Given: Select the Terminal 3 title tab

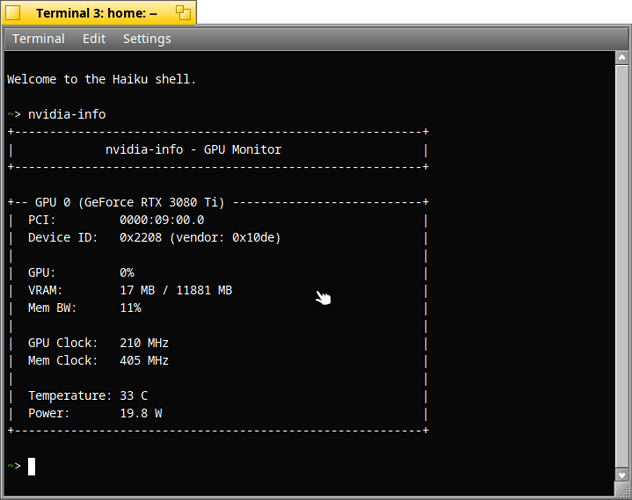Looking at the screenshot, I should (x=96, y=13).
